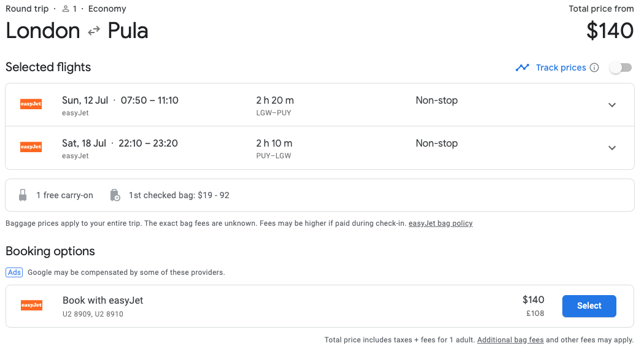
Task: Open the Additional bag fees link
Action: pyautogui.click(x=510, y=340)
